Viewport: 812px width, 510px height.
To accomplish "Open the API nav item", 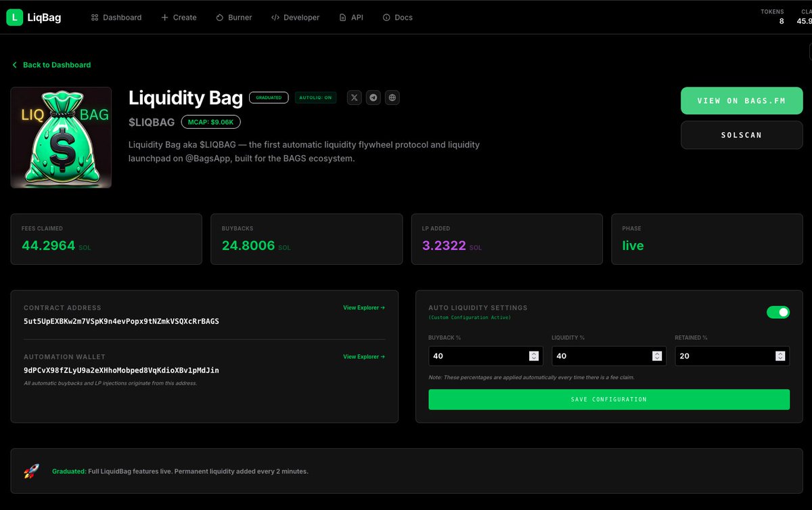I will pyautogui.click(x=351, y=18).
